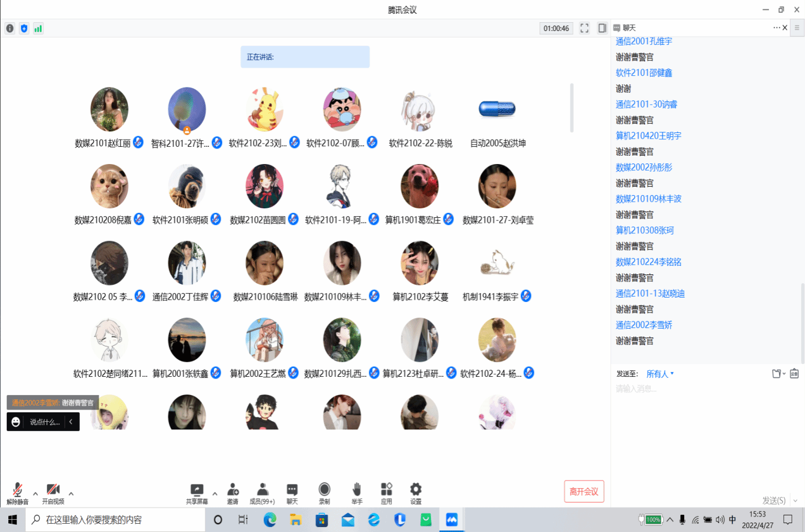
Task: Click chat sender name 数媒2002孙彤彤
Action: (644, 167)
